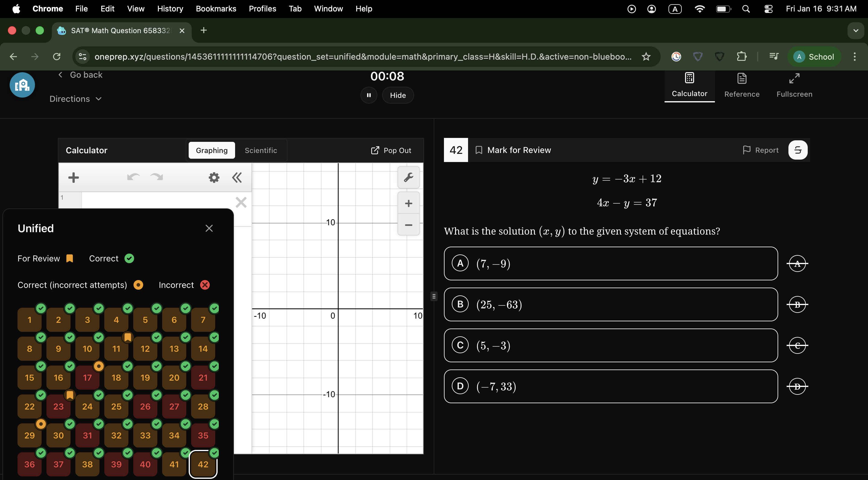Switch to the Scientific calculator tab
Image resolution: width=868 pixels, height=480 pixels.
(x=260, y=151)
